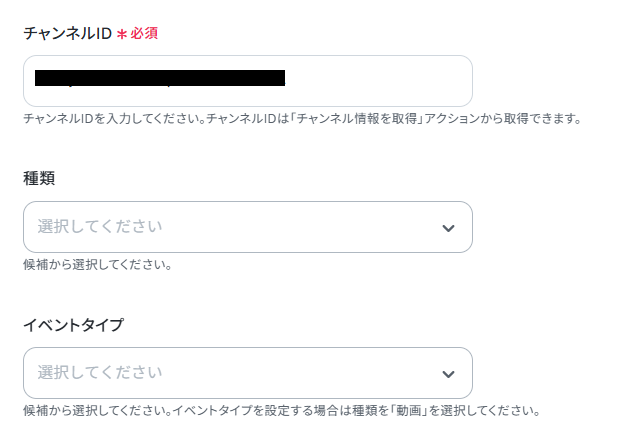Click 選択してください placeholder in 種類

point(99,227)
